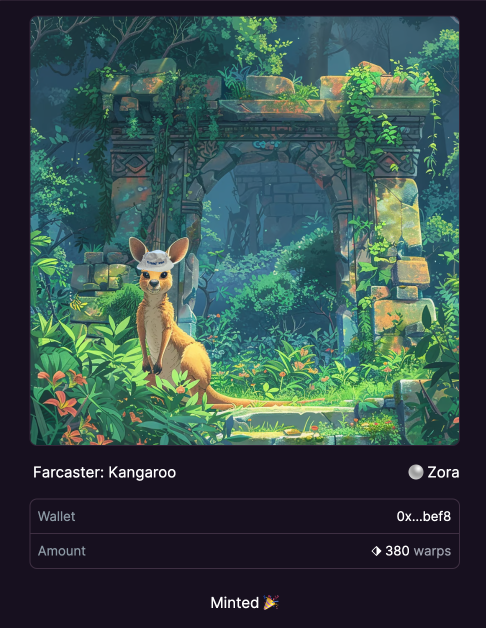Image resolution: width=486 pixels, height=628 pixels.
Task: Click the mossy stone block atop arch
Action: click(x=270, y=86)
